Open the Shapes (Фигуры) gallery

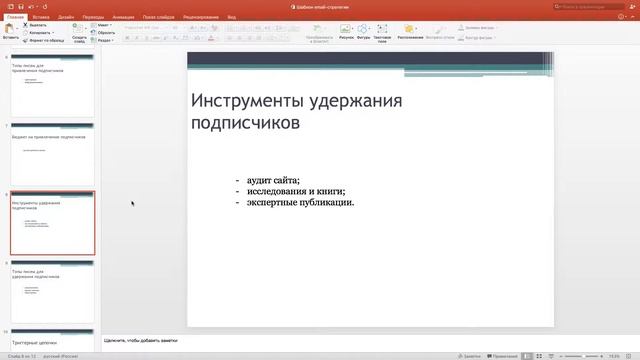point(363,32)
